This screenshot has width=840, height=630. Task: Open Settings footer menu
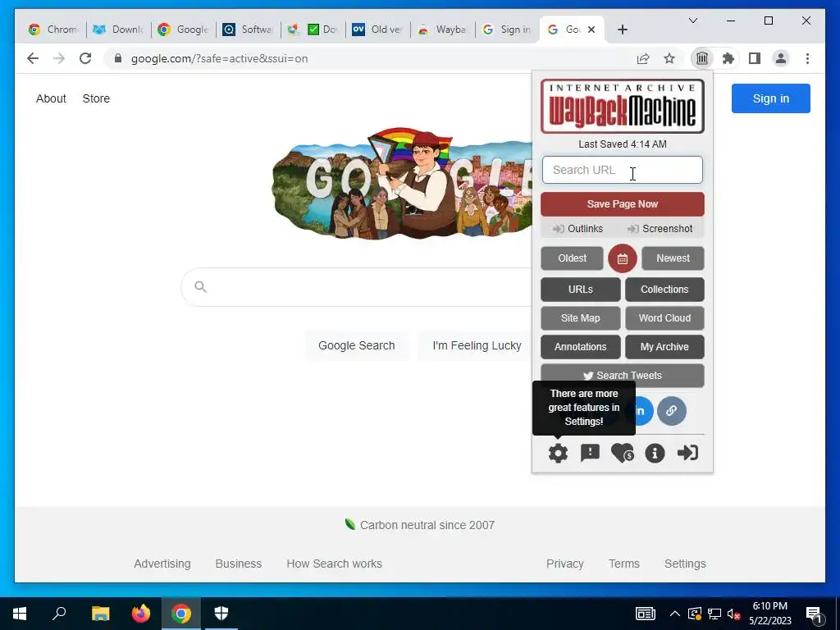(685, 564)
